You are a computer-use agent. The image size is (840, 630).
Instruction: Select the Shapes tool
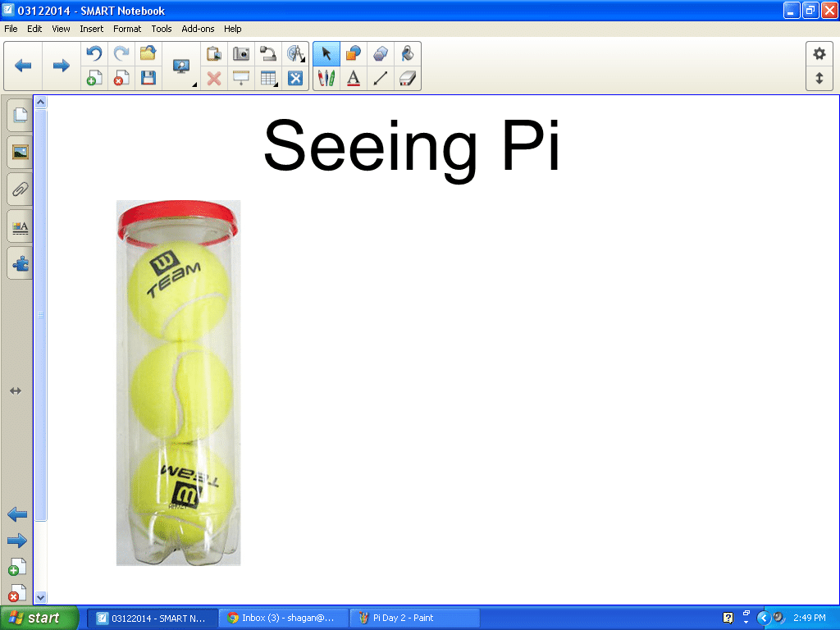pos(353,53)
